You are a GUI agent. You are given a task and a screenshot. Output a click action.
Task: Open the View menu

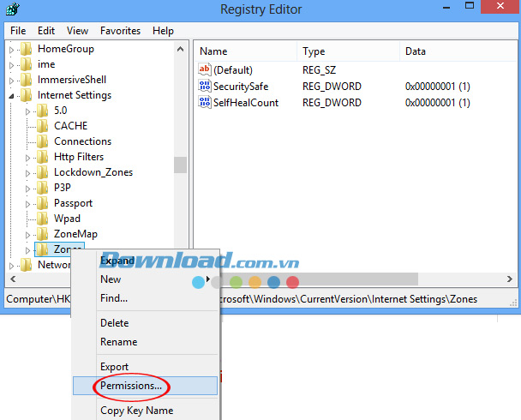[77, 31]
